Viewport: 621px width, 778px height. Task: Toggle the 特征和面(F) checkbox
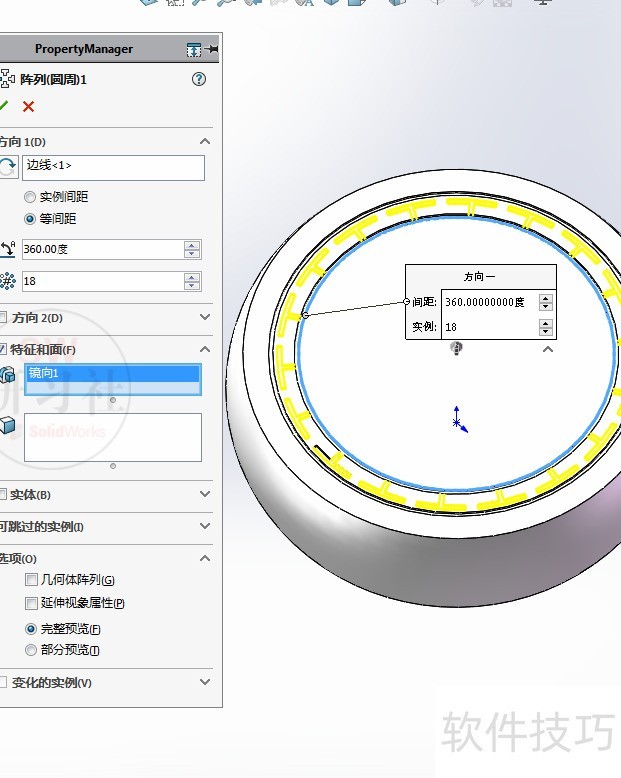(x=2, y=349)
